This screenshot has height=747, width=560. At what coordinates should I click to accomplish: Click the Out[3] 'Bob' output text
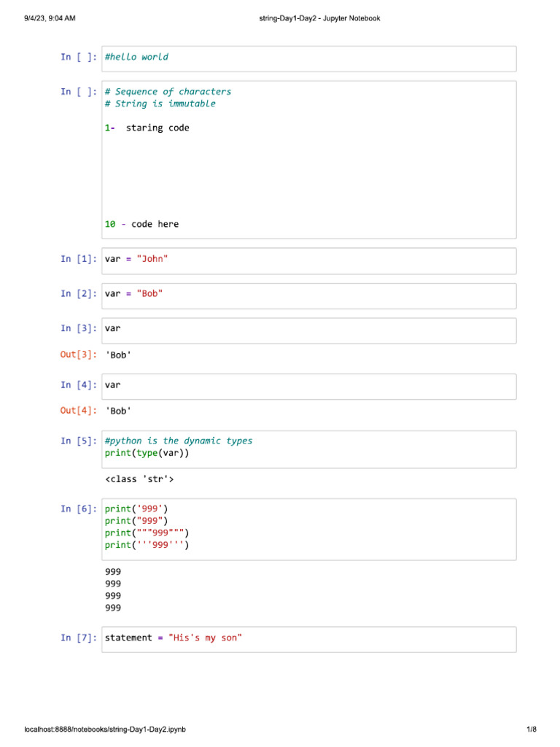118,355
